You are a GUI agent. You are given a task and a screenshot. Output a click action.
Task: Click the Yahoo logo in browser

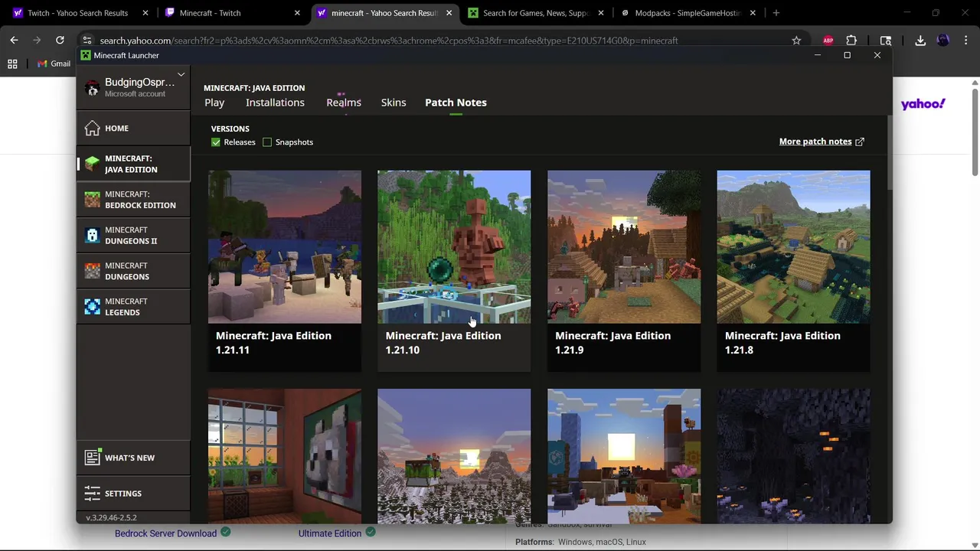923,104
